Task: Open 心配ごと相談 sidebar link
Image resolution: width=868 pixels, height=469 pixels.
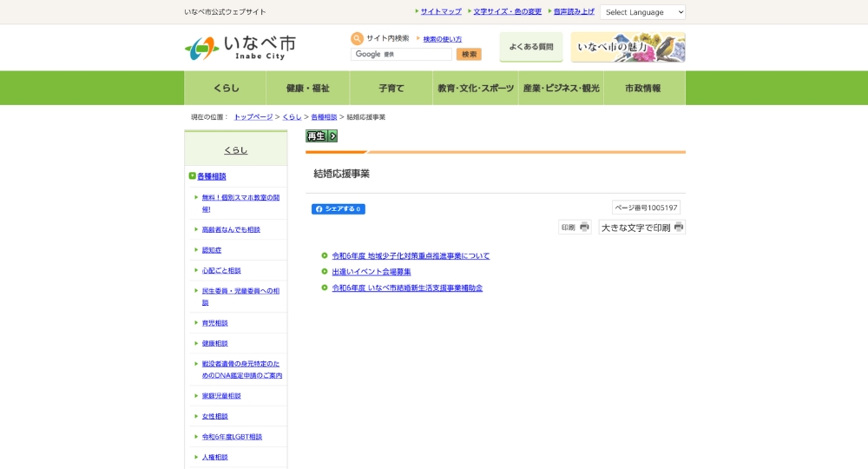Action: (221, 270)
